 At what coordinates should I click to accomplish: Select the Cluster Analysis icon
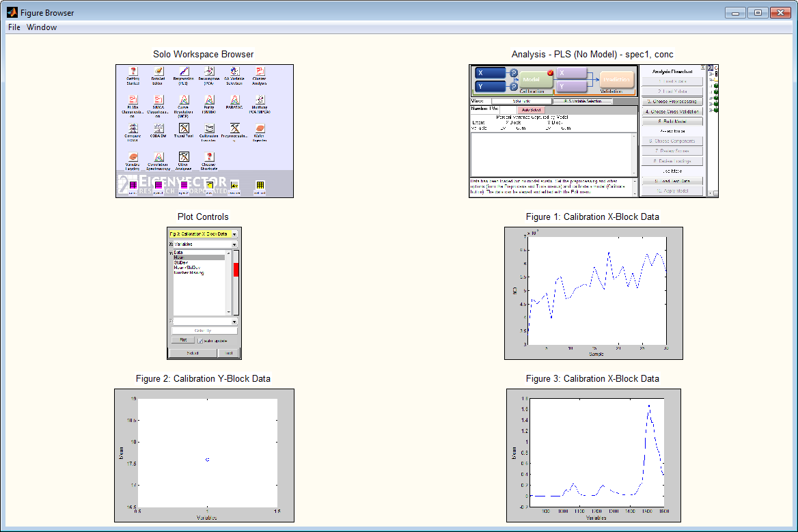point(259,71)
